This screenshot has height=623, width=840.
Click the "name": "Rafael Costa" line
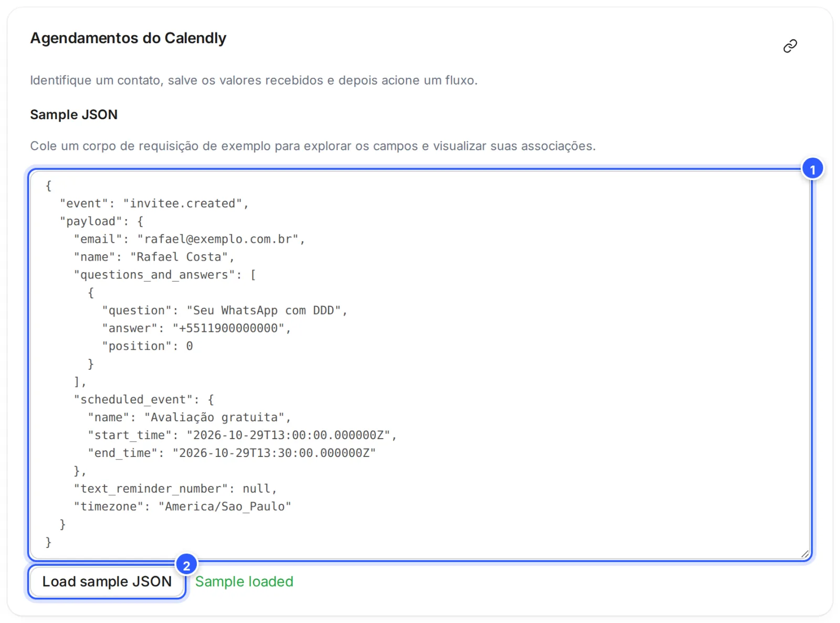154,257
